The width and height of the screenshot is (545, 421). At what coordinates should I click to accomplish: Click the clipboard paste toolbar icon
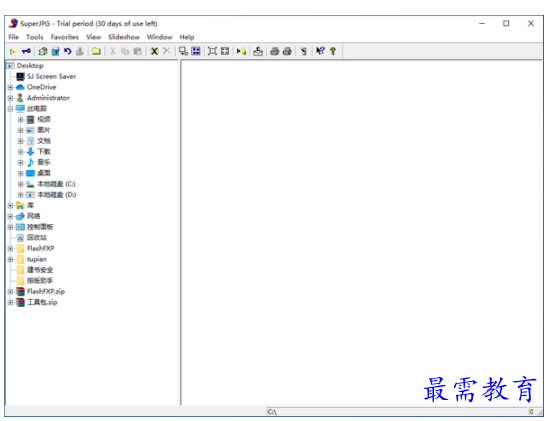pyautogui.click(x=138, y=51)
